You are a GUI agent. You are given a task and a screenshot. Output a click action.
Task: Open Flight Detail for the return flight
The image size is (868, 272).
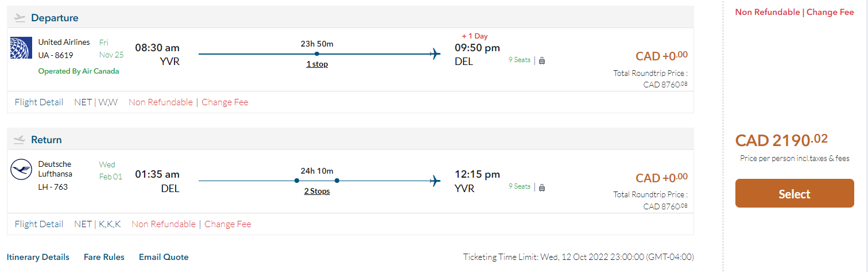(x=39, y=224)
